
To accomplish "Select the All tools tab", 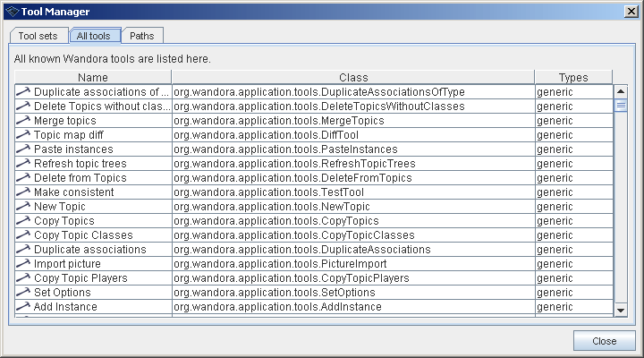I will (94, 36).
